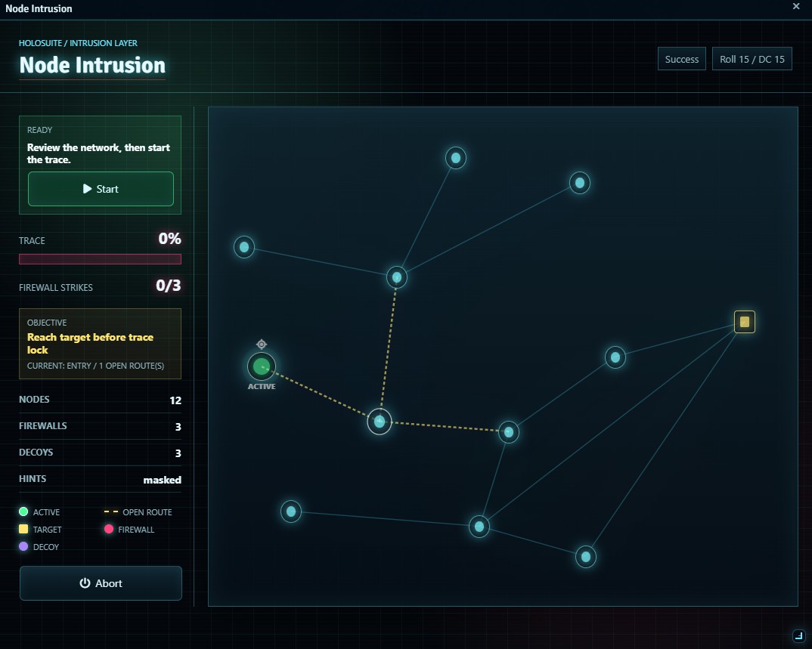Click the FIREWALLS row label

pyautogui.click(x=43, y=426)
